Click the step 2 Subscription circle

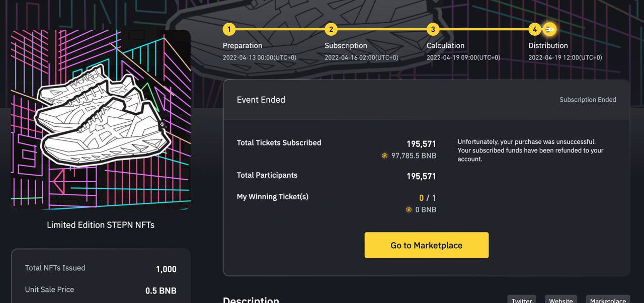pyautogui.click(x=331, y=29)
